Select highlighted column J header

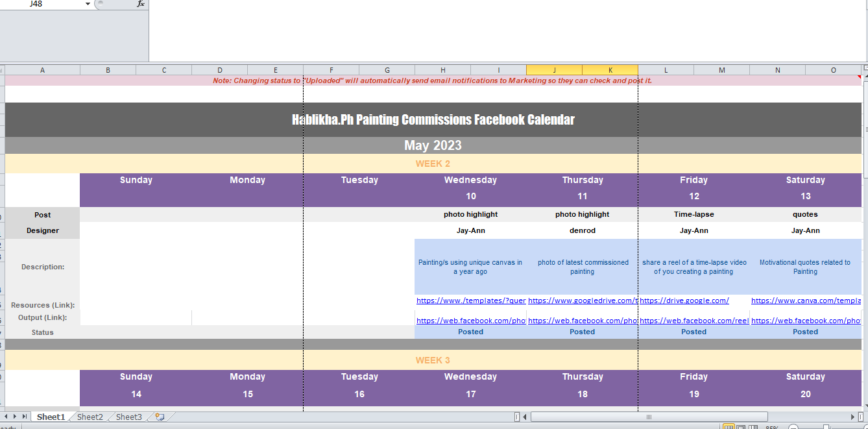tap(554, 70)
